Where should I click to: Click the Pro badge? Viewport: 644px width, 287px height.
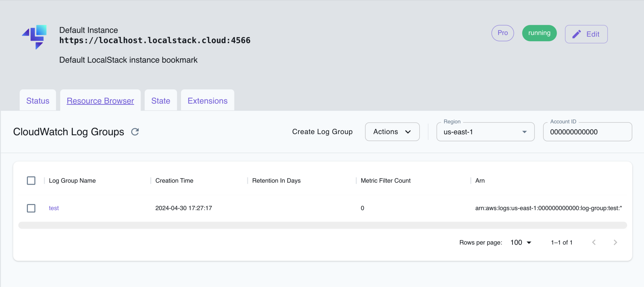point(502,33)
